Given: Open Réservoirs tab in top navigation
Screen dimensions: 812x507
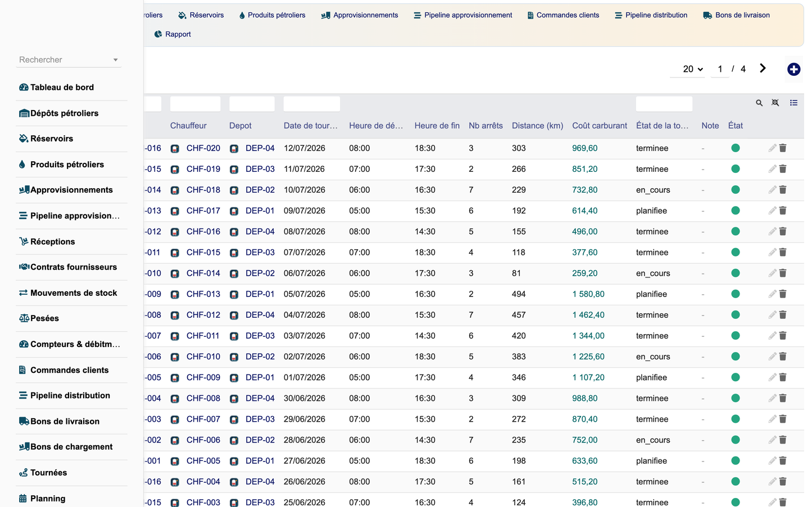Looking at the screenshot, I should [201, 15].
